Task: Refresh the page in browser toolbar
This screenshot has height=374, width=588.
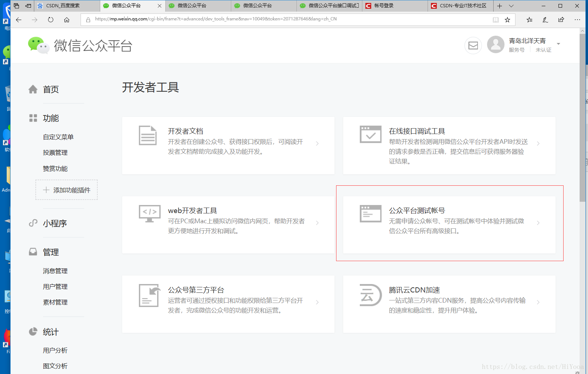Action: pyautogui.click(x=51, y=20)
